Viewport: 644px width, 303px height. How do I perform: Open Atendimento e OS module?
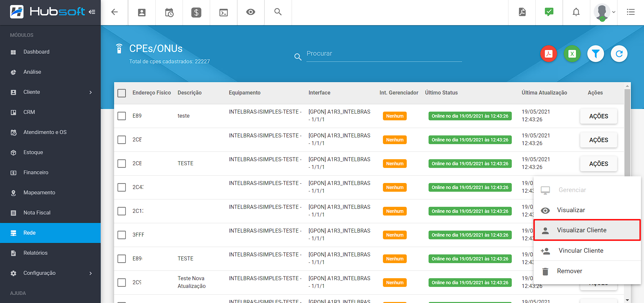(50, 132)
